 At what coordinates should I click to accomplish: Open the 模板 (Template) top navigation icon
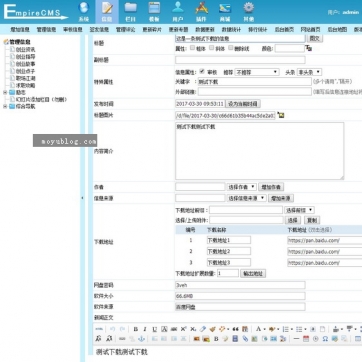click(x=154, y=11)
